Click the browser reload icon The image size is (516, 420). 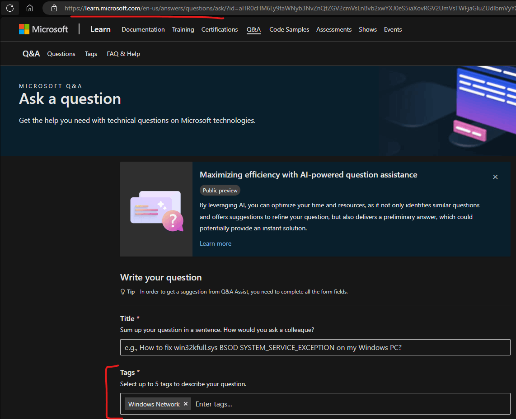(10, 8)
